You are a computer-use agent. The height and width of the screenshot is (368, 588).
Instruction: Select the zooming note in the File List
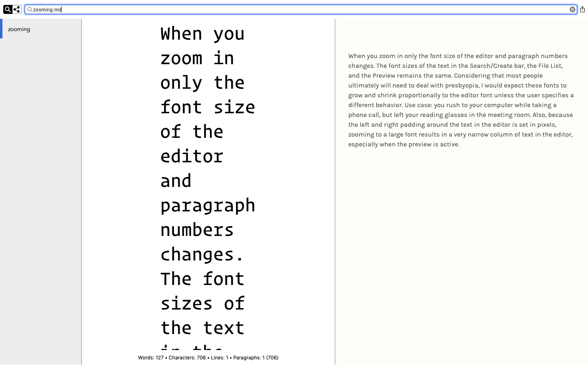click(19, 29)
